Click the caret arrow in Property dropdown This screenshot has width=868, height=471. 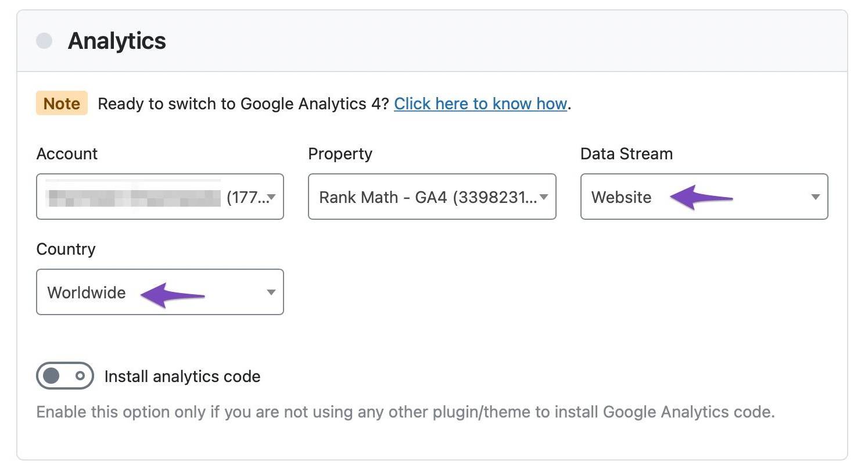point(544,197)
